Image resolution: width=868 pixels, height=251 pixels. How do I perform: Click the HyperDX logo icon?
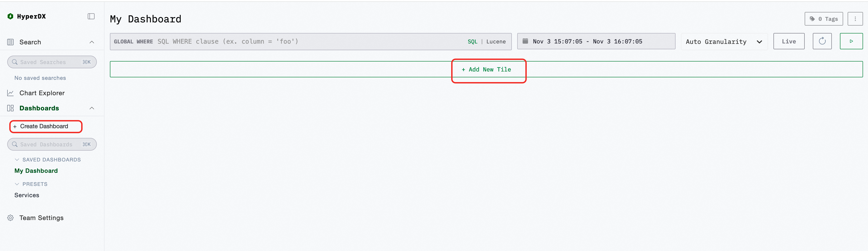(10, 16)
